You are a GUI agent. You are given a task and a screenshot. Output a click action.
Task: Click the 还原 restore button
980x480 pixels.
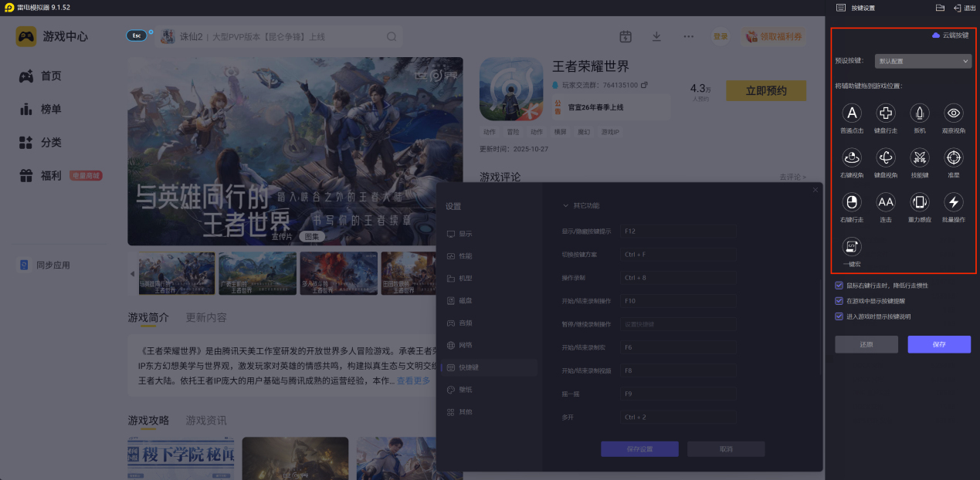[x=866, y=344]
